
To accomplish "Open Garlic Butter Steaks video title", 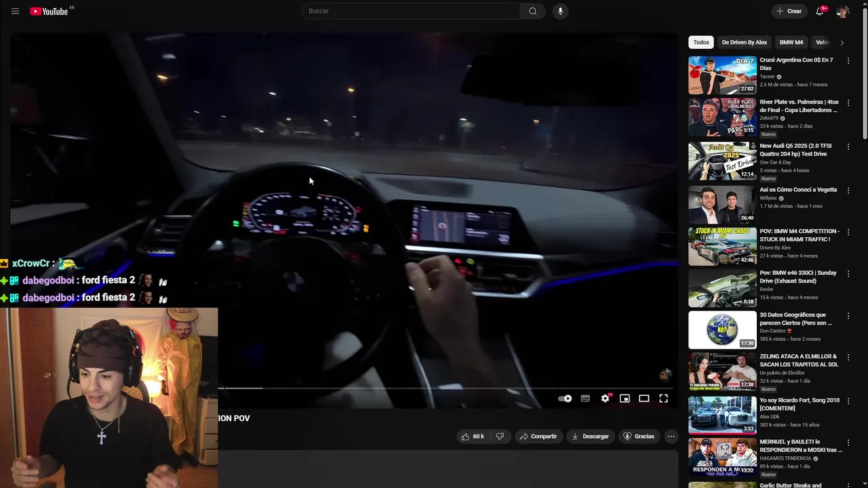I will click(x=791, y=485).
